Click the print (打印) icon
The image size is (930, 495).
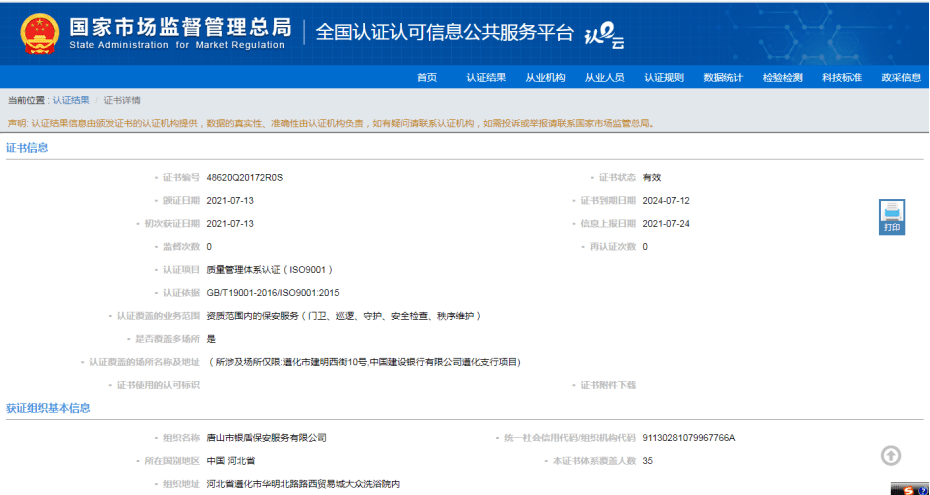pyautogui.click(x=891, y=217)
